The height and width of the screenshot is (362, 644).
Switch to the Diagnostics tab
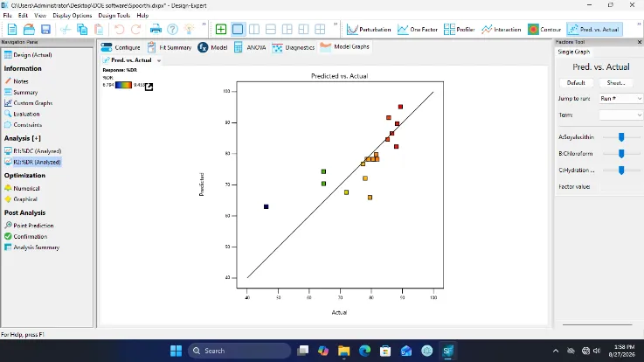point(294,47)
